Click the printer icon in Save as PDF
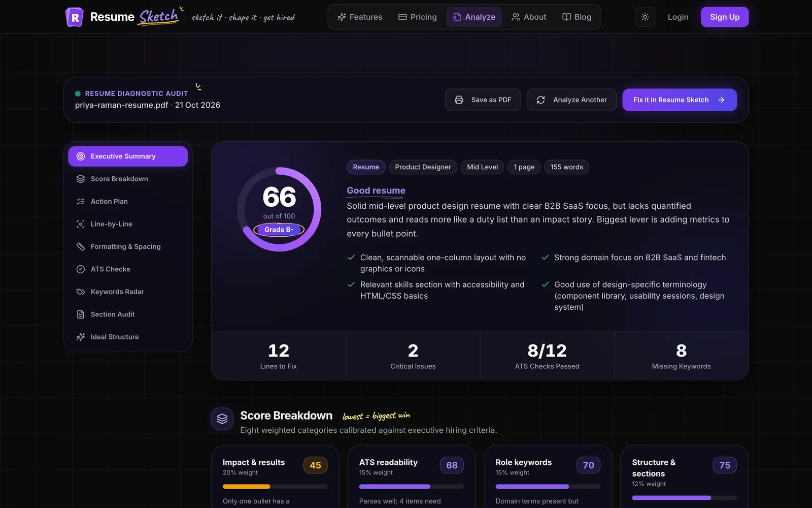Viewport: 812px width, 508px height. click(459, 100)
